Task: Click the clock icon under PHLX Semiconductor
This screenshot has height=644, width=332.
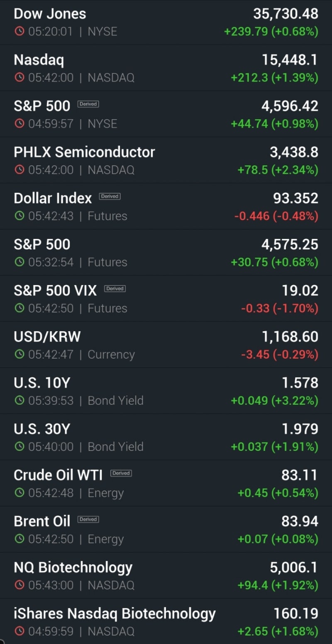Action: (x=19, y=170)
